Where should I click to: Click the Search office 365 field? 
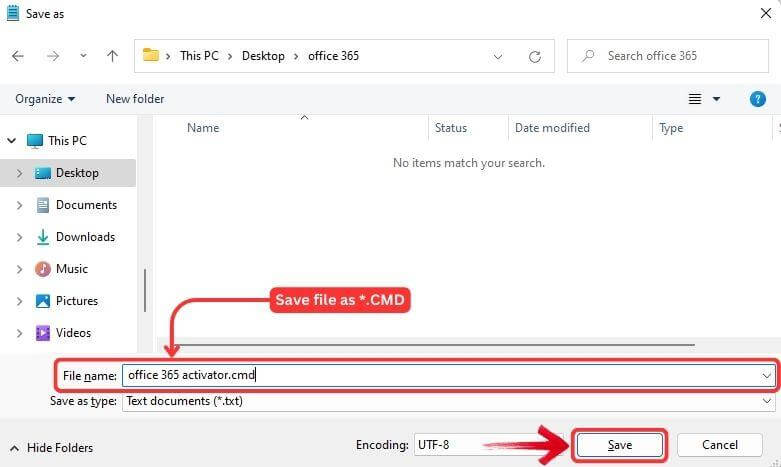667,56
